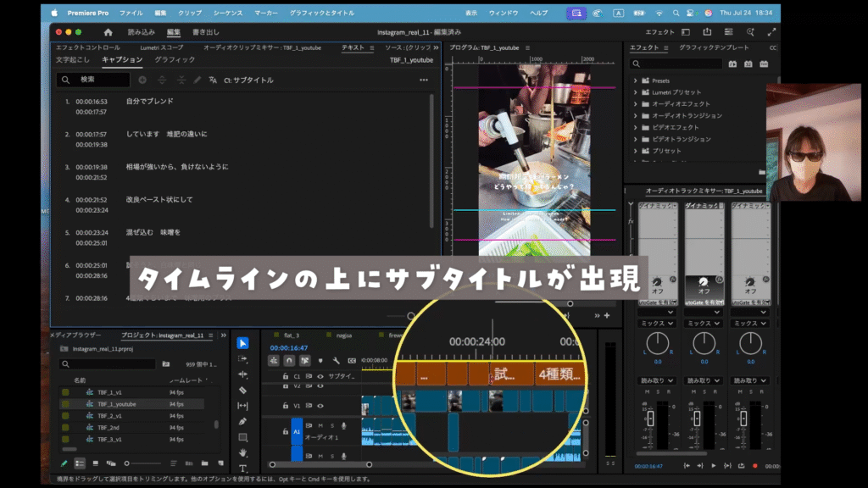Toggle nest-or-individual-clips insert mode button
868x488 pixels.
274,361
